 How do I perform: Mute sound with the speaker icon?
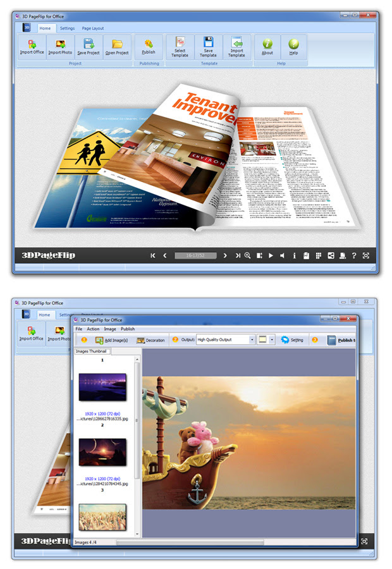283,256
